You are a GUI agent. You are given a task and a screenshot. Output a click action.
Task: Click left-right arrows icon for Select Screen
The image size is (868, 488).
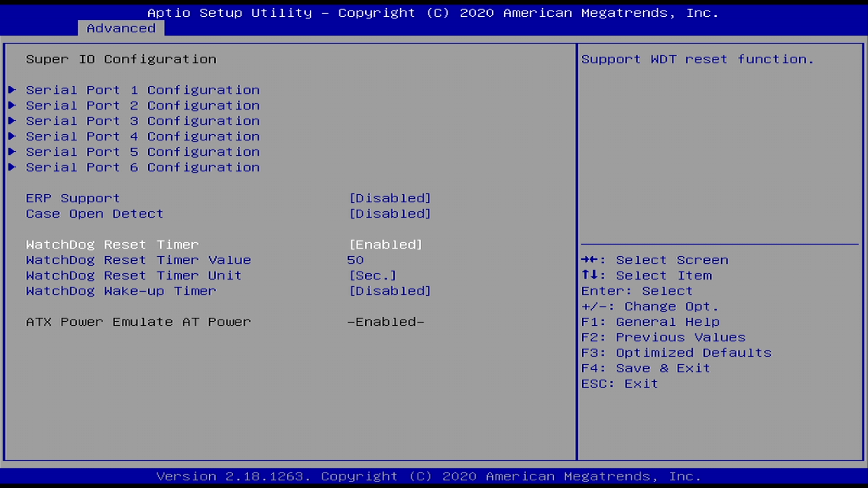590,260
